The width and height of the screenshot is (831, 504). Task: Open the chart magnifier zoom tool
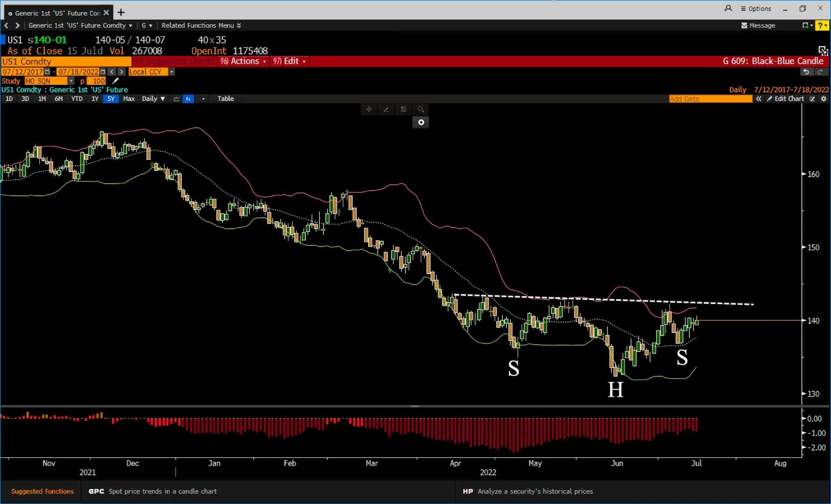click(420, 109)
